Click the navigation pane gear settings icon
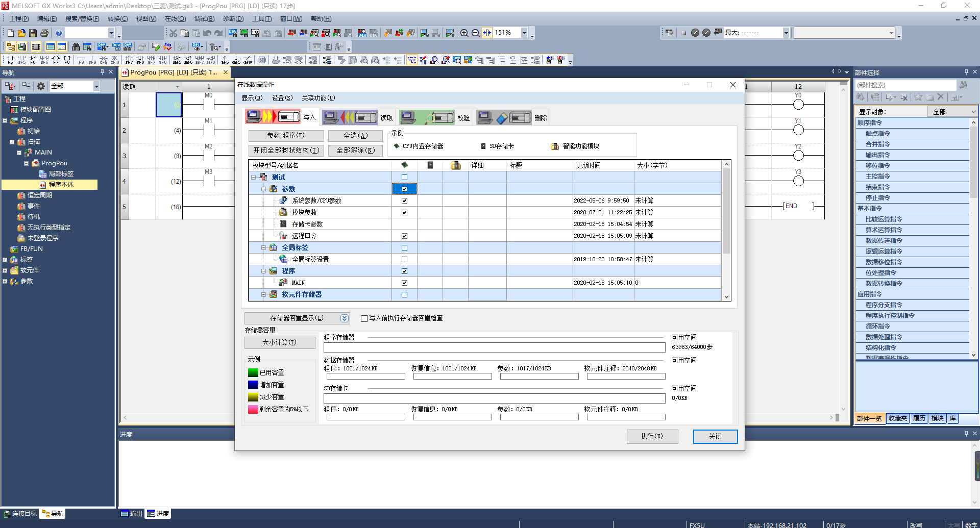 (x=41, y=86)
